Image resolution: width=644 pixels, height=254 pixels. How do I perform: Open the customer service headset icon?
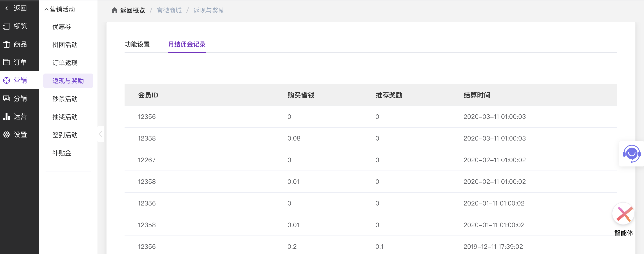click(x=632, y=154)
